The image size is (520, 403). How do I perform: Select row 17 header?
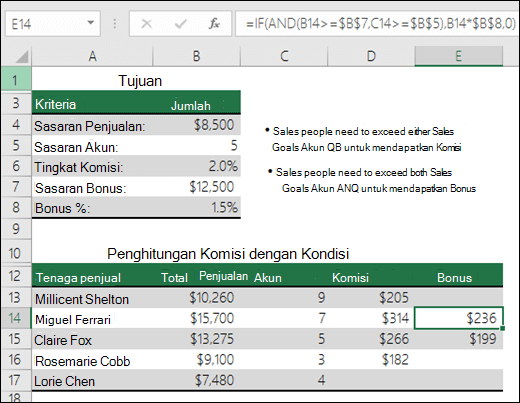[16, 380]
